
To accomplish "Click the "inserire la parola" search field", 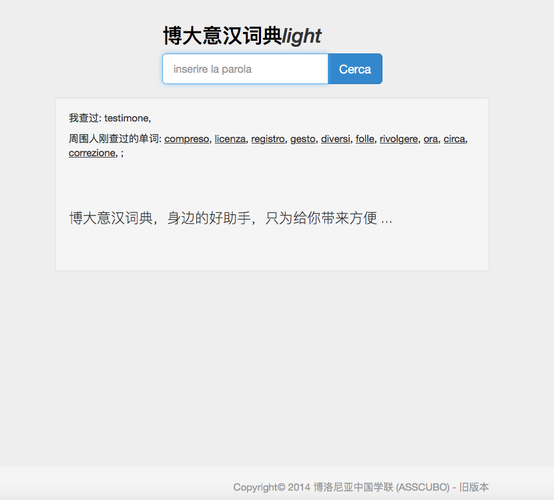I will (245, 69).
